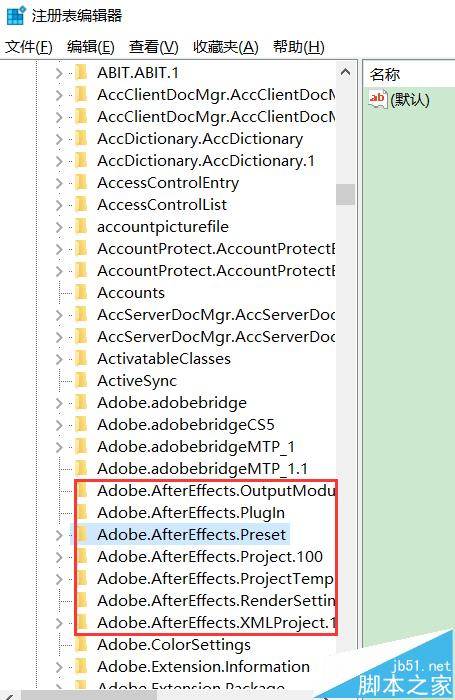Expand the Adobe.Extension.Information key

pyautogui.click(x=59, y=667)
